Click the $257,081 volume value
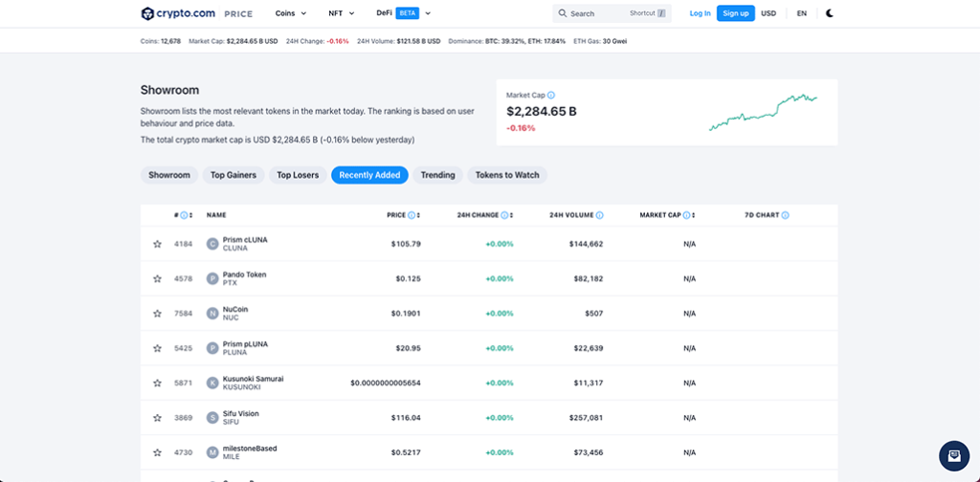980x482 pixels. (x=587, y=418)
